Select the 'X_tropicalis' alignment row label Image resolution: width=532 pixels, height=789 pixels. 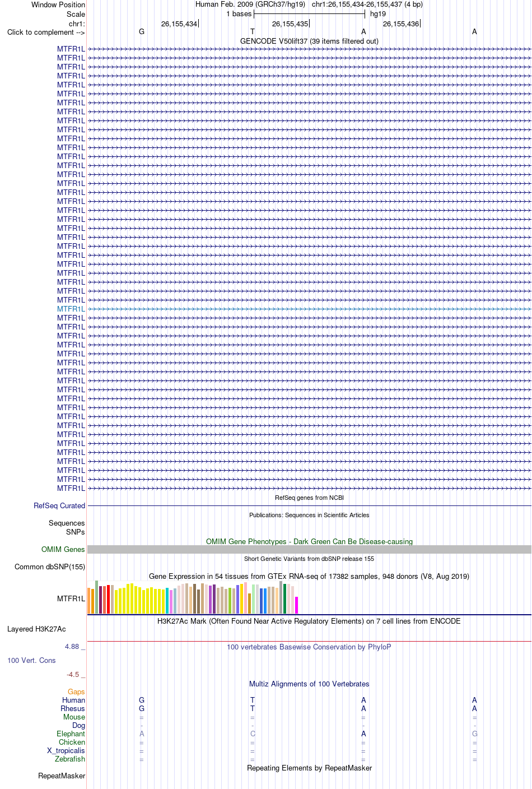66,750
